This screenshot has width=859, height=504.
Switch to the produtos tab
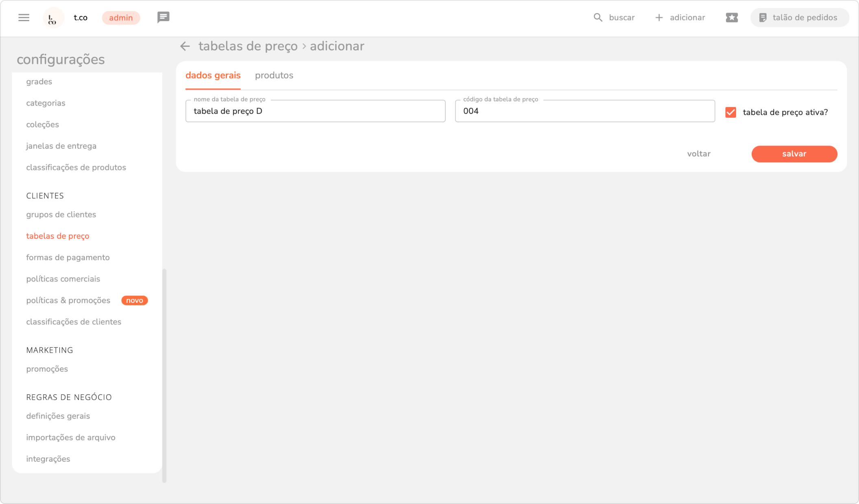click(274, 76)
